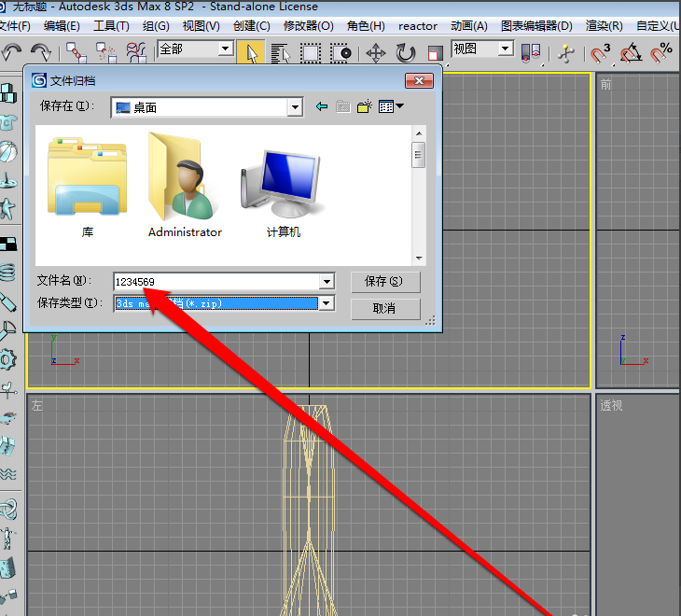Image resolution: width=681 pixels, height=616 pixels.
Task: Open 修改器(O) menu
Action: coord(309,26)
